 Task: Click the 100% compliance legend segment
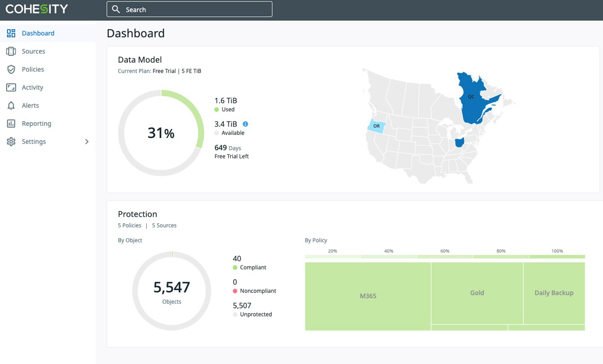[557, 257]
